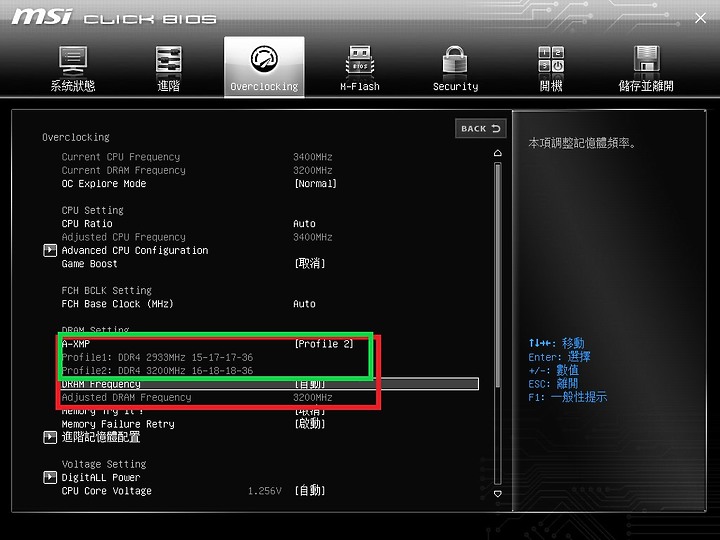
Task: Expand DigitALL Power submenu arrow
Action: pyautogui.click(x=50, y=477)
